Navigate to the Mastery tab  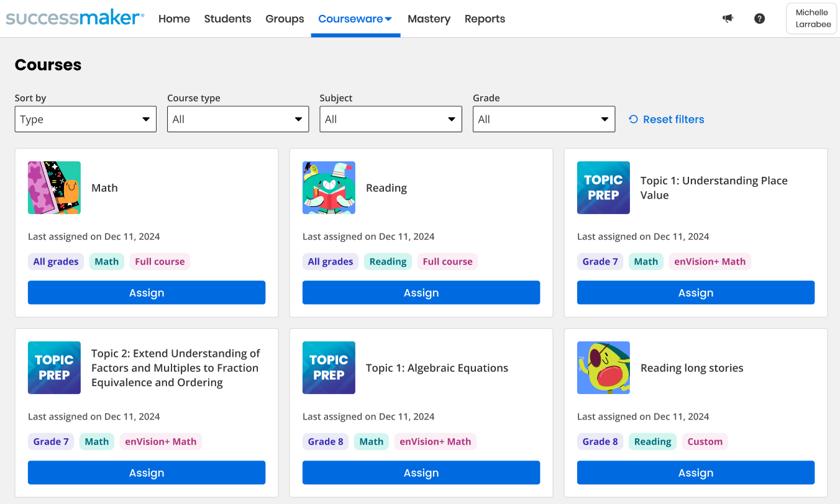(x=429, y=19)
